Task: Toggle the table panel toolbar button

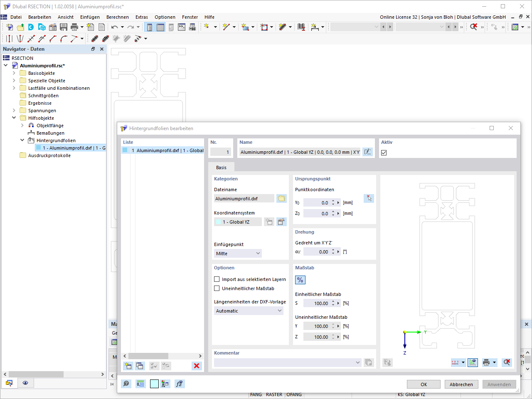Action: click(160, 27)
